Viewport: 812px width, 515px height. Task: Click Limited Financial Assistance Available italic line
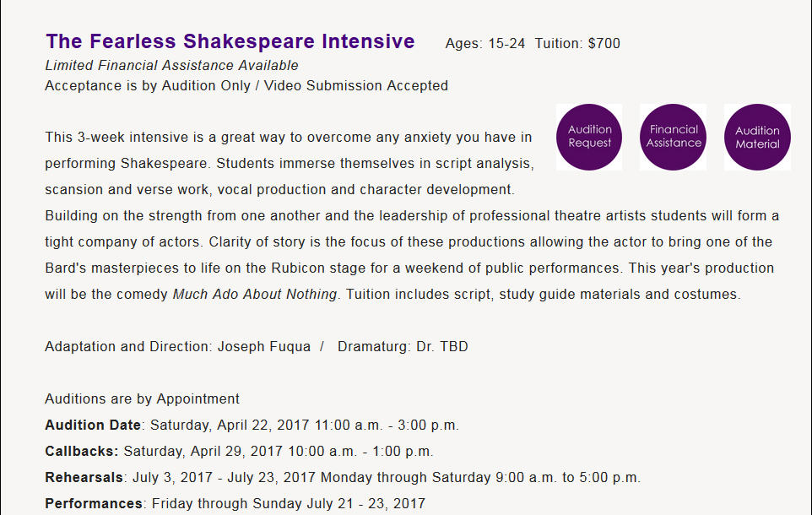pos(171,65)
